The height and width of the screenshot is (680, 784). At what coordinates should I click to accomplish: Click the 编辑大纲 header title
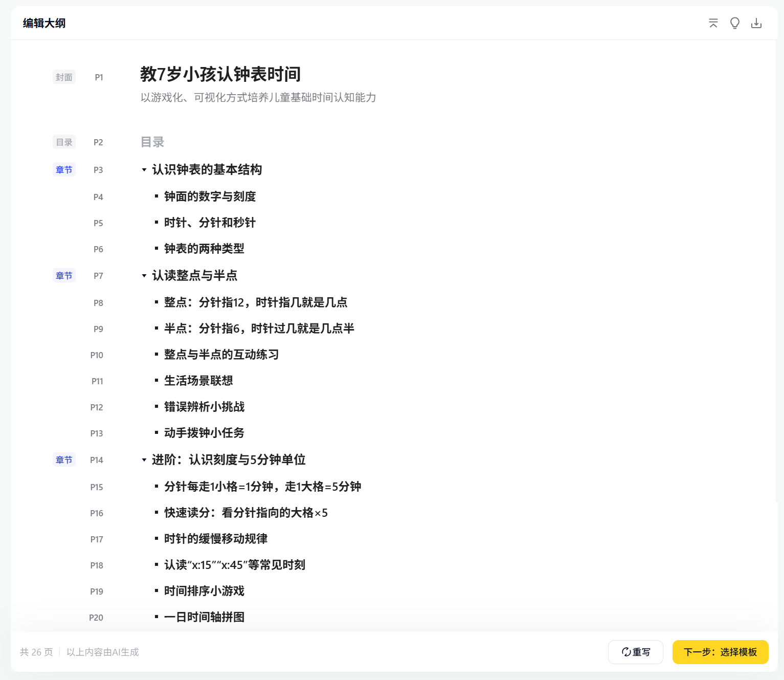pos(43,23)
